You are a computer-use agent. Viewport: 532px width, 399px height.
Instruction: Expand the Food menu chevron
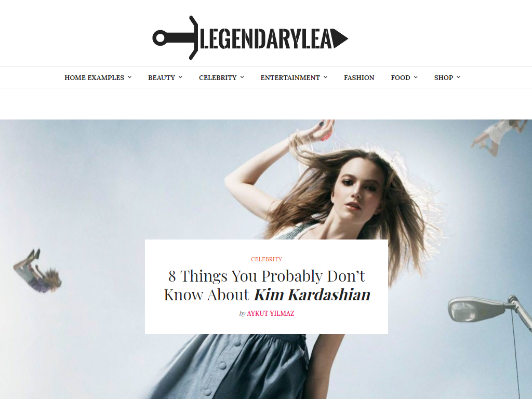(416, 77)
